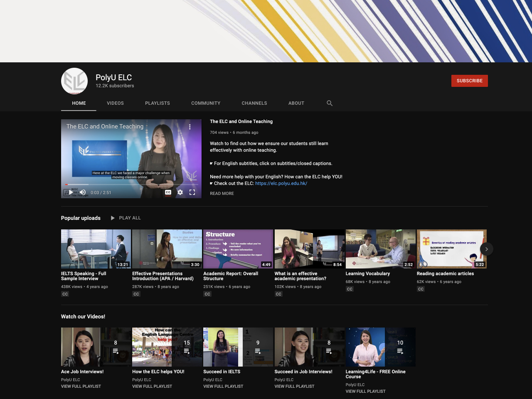
Task: Click the play button in the video player
Action: [71, 192]
